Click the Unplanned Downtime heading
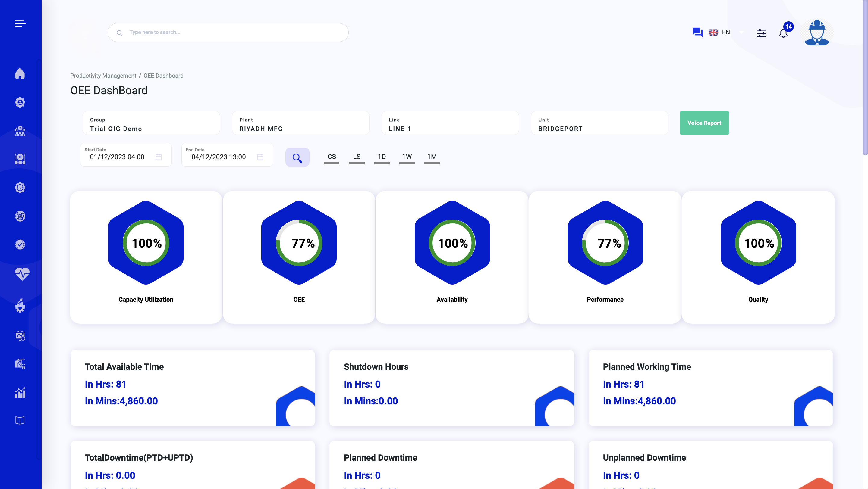This screenshot has height=489, width=868. pyautogui.click(x=644, y=458)
